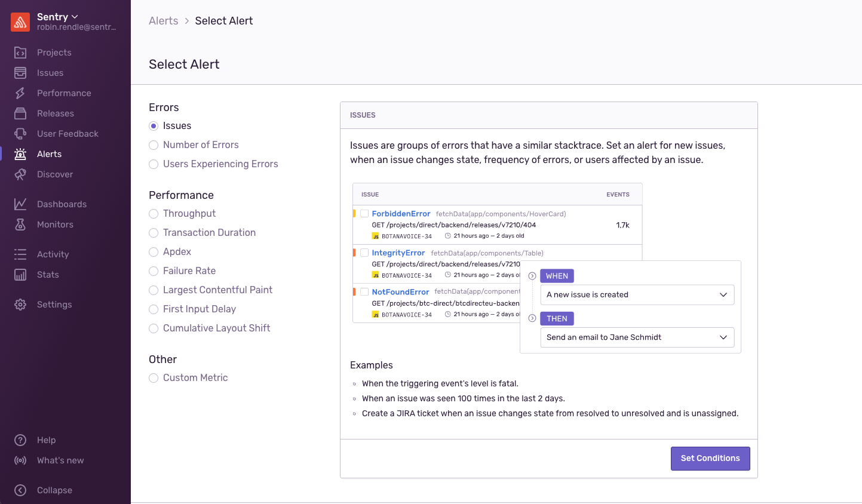Click the Dashboards chart icon
Image resolution: width=862 pixels, height=504 pixels.
point(20,204)
